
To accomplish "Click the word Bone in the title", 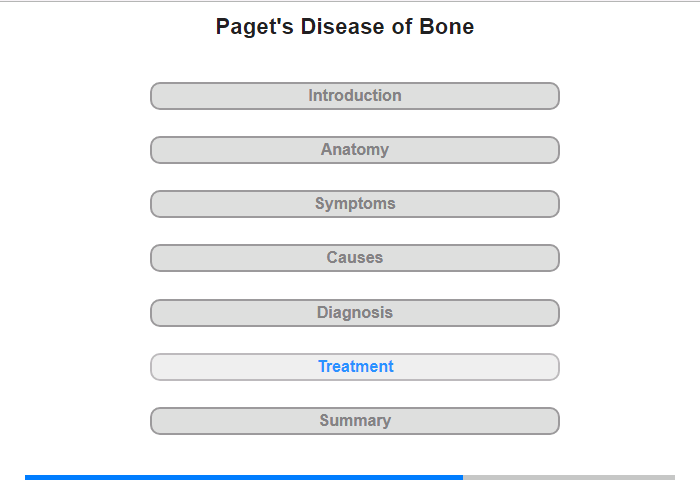I will point(446,27).
